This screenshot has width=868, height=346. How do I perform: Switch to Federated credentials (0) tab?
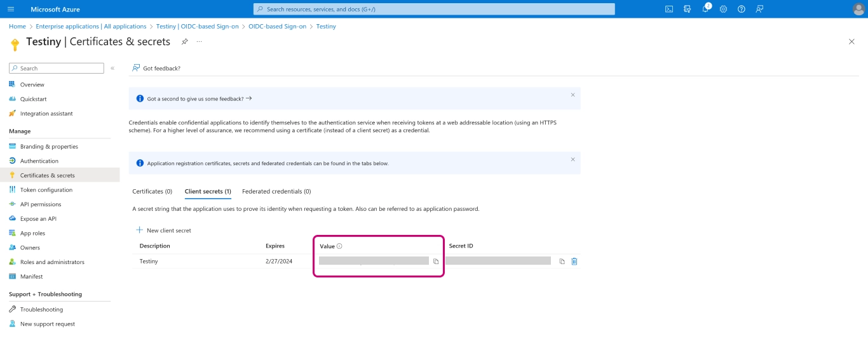tap(276, 191)
